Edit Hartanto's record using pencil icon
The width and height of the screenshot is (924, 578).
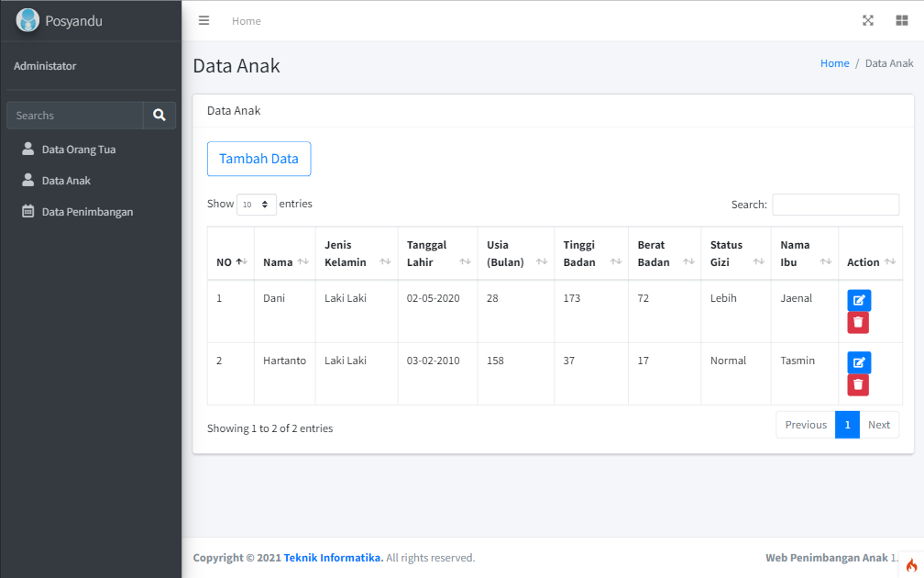(859, 362)
